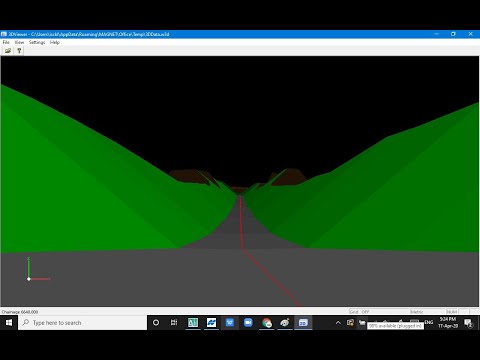Open the Settings menu
Viewport: 480px width, 360px height.
pos(37,42)
